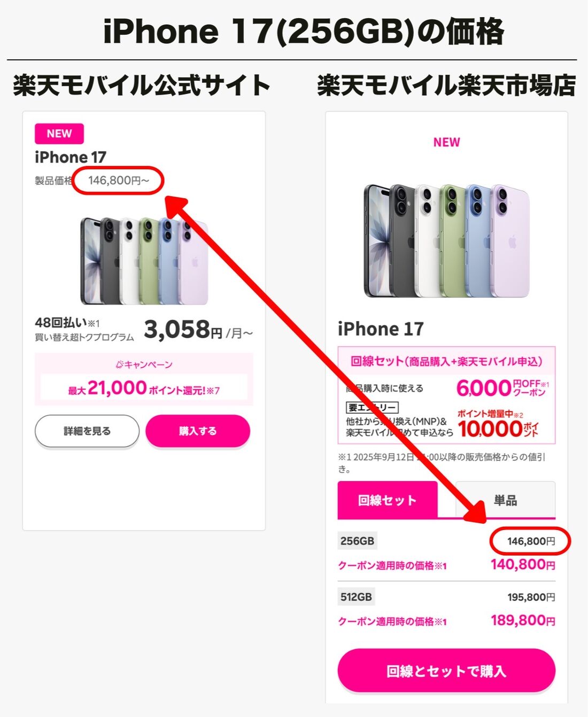
Task: Select the 512GB storage label
Action: click(x=356, y=597)
